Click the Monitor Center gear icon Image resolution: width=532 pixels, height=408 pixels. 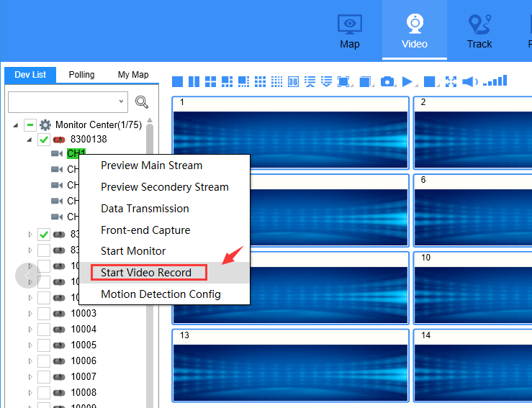click(x=45, y=124)
